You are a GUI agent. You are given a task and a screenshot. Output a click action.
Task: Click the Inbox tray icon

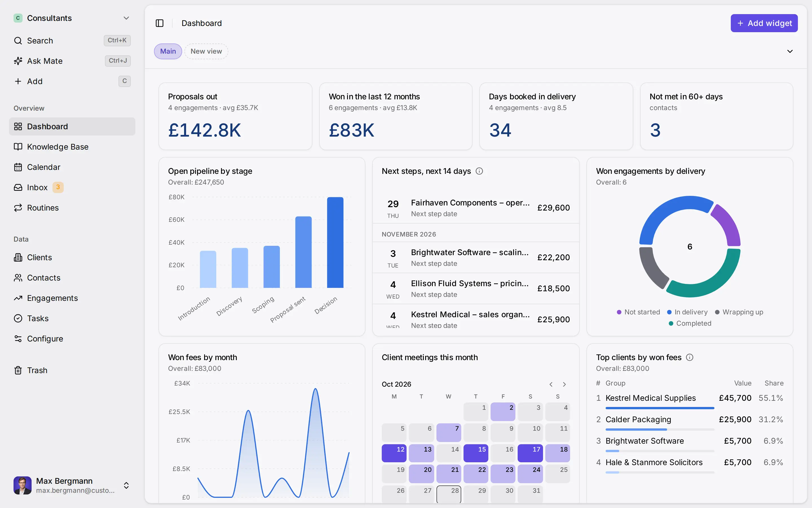18,187
